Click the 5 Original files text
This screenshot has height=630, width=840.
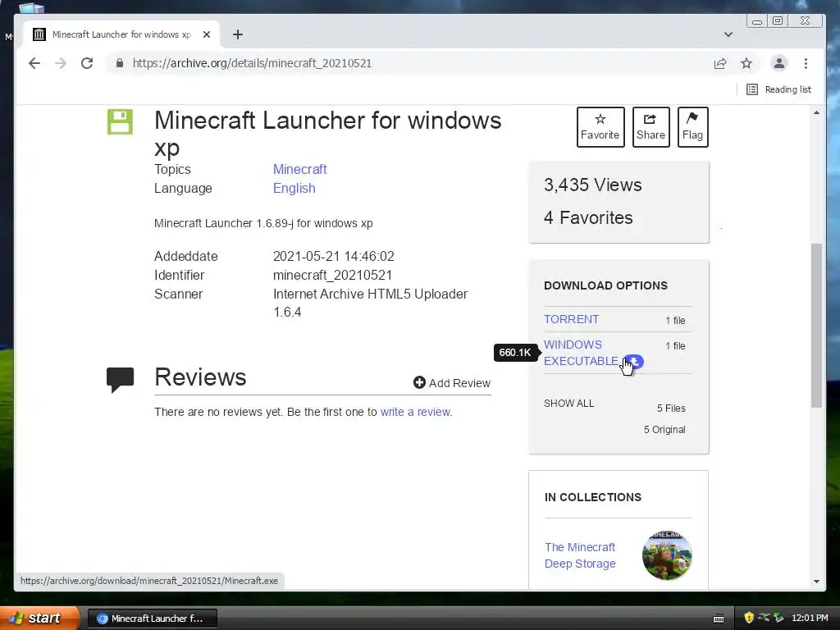pyautogui.click(x=664, y=430)
